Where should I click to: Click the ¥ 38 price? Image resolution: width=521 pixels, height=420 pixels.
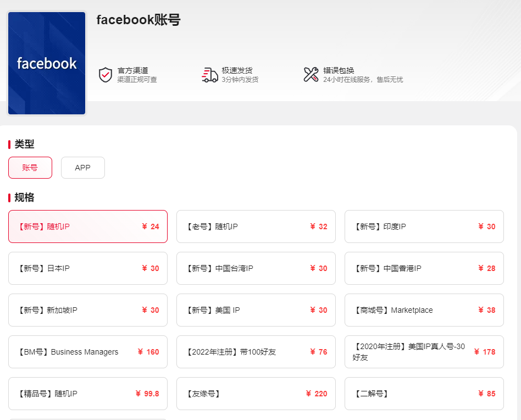point(487,311)
